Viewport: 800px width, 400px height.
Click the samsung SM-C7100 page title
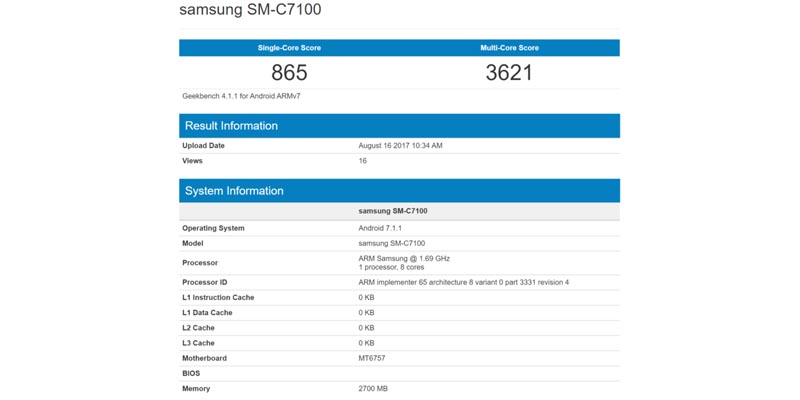coord(250,11)
